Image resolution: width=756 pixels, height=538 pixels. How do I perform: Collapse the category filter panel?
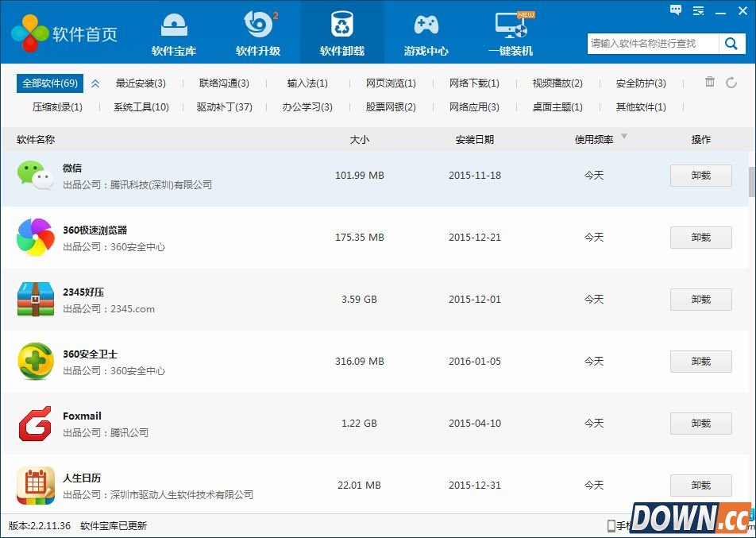pyautogui.click(x=95, y=83)
